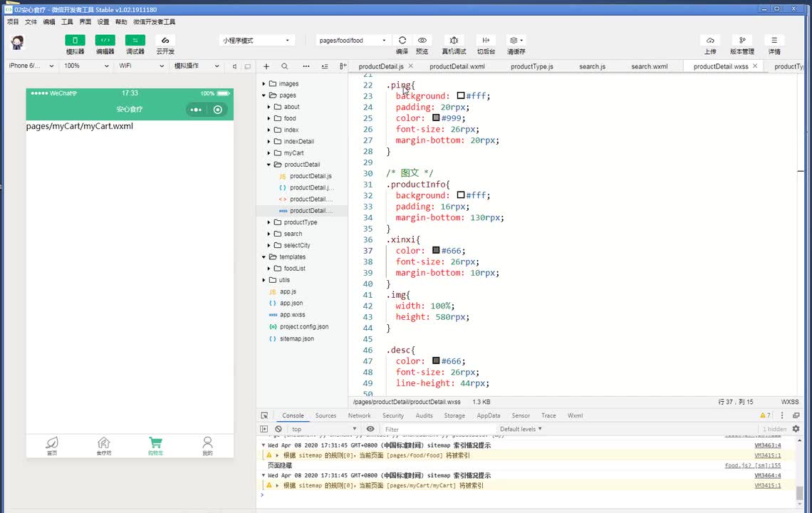
Task: Switch to the search.js editor tab
Action: point(592,66)
